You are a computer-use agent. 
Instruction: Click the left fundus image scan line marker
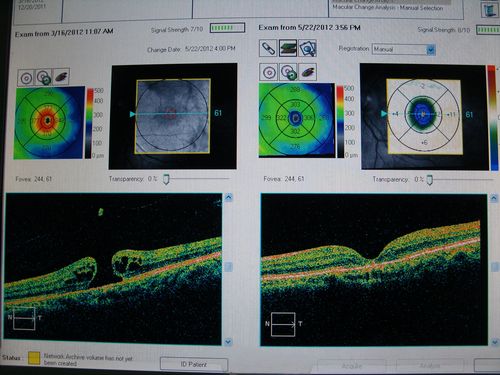pos(132,114)
